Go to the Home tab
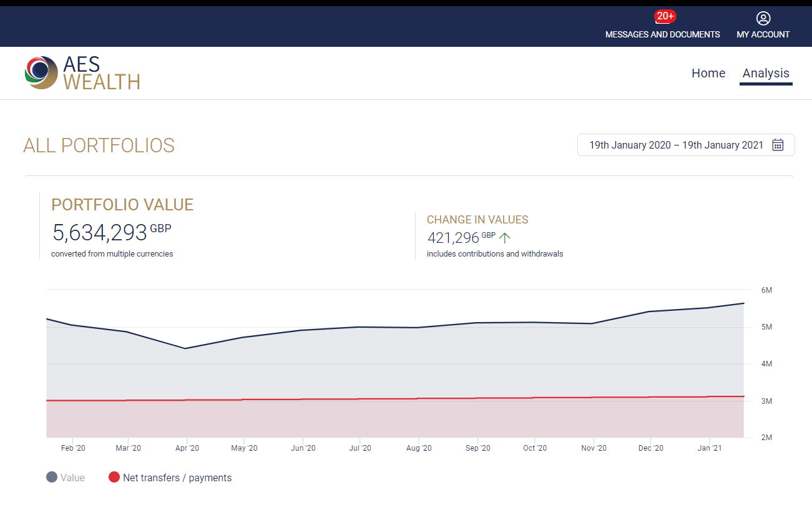Viewport: 812px width, 505px height. click(x=708, y=73)
